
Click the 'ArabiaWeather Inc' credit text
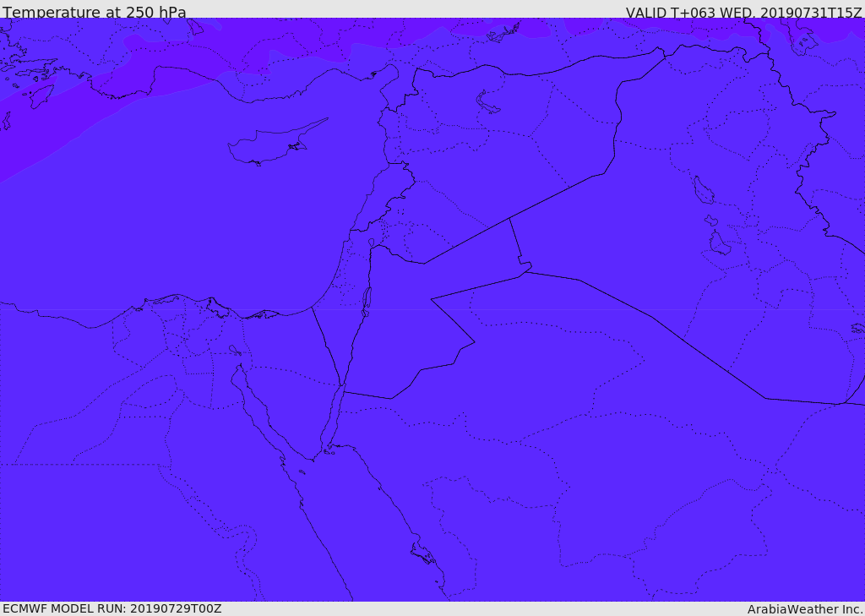tap(805, 609)
